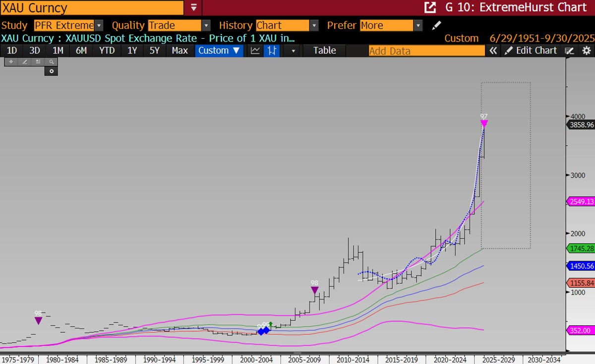The width and height of the screenshot is (595, 364).
Task: Select the crosshair move tool in mini toolbar
Action: (11, 62)
